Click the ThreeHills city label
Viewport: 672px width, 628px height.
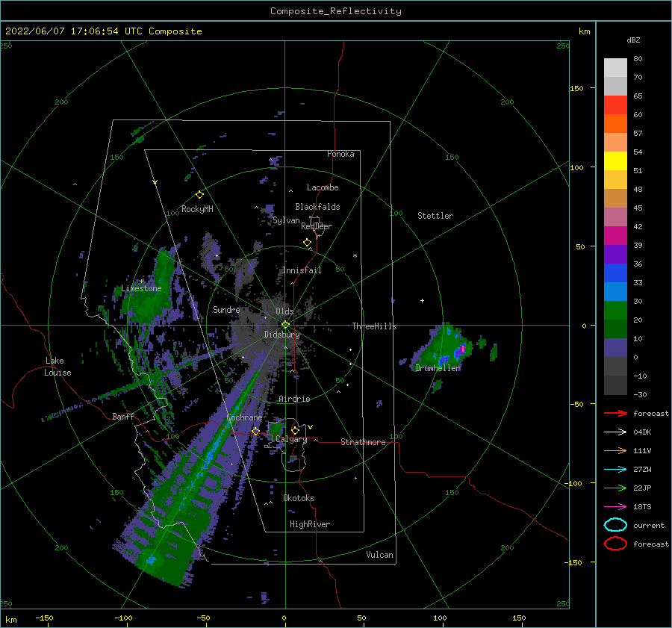tap(374, 326)
